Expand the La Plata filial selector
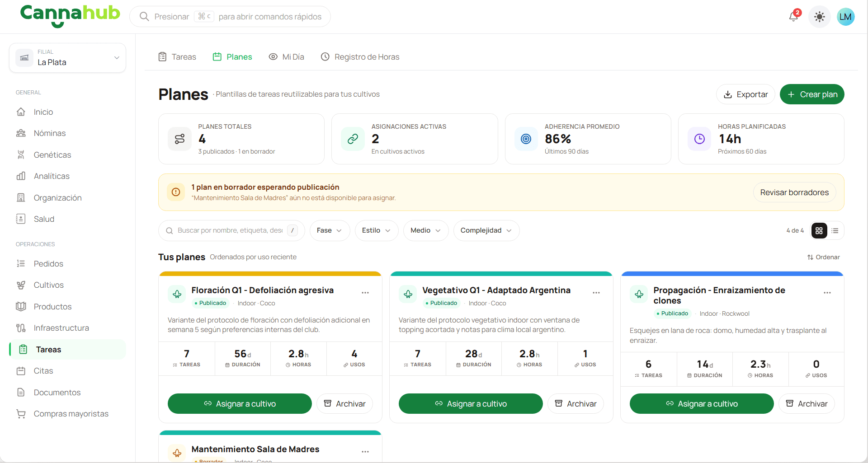The height and width of the screenshot is (463, 868). click(67, 58)
